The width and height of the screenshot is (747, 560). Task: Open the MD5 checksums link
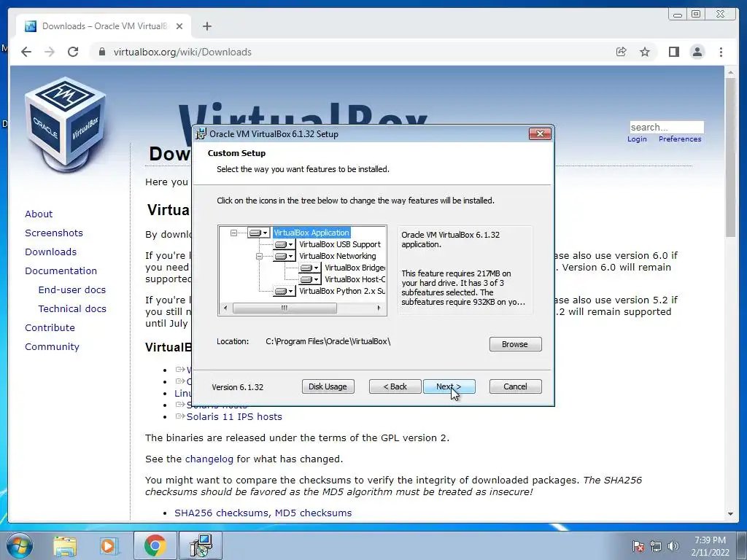(314, 513)
